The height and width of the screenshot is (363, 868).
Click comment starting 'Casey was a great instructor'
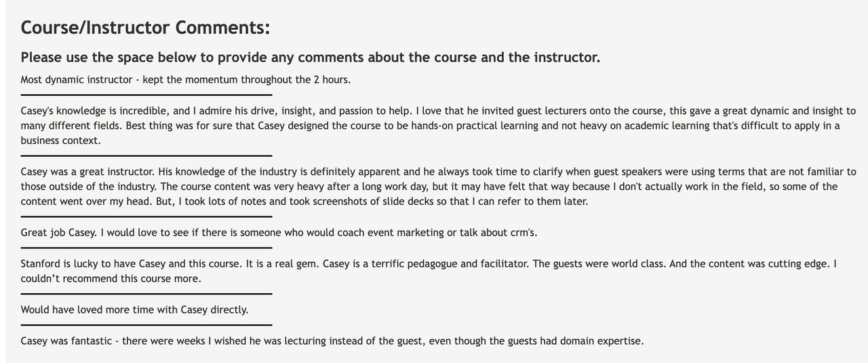pos(438,187)
